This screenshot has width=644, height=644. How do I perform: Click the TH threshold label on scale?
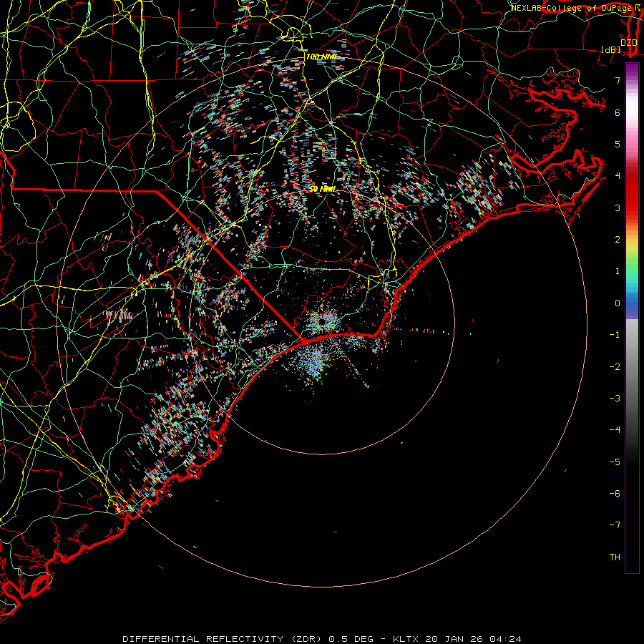615,557
